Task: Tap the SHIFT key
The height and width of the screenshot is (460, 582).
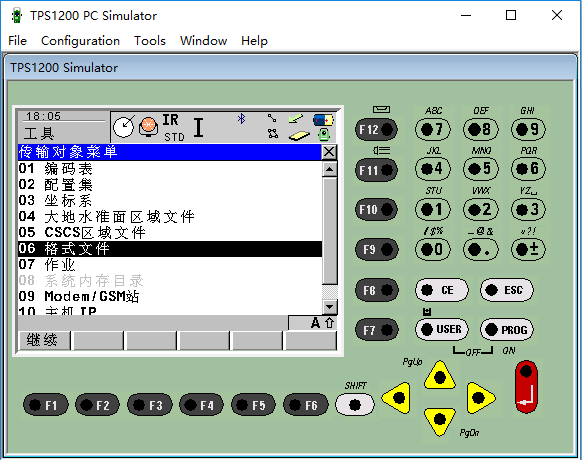Action: tap(355, 405)
